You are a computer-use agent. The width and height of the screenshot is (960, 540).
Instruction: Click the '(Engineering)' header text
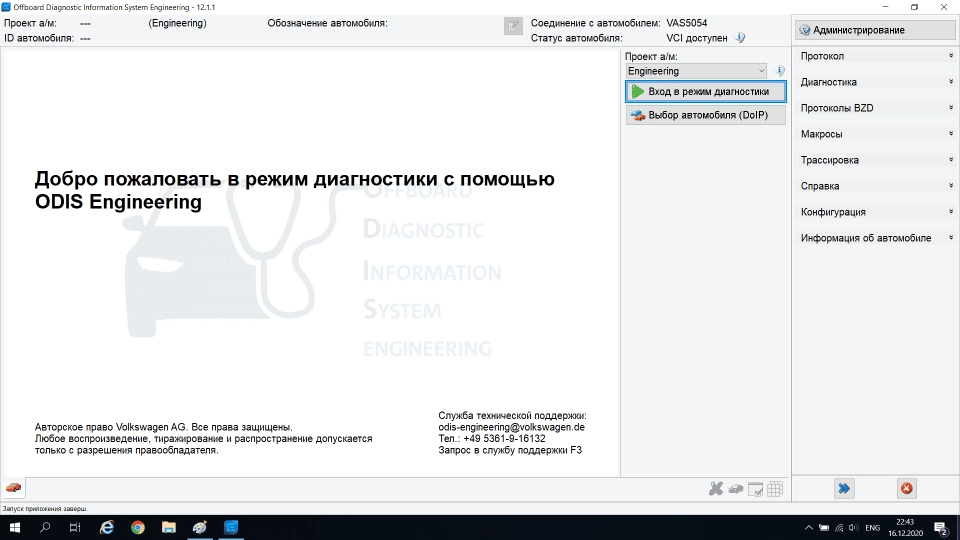coord(178,23)
